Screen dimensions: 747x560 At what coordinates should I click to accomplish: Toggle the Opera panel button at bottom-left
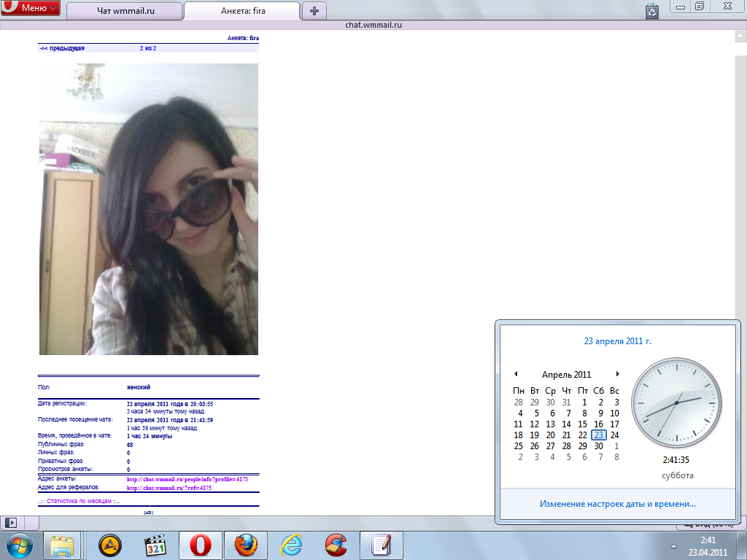click(x=11, y=522)
